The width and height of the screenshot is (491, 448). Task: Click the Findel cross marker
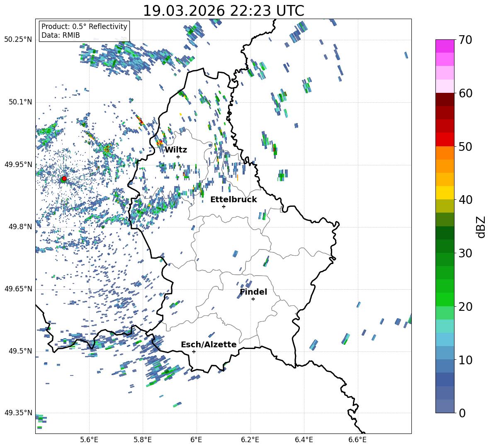253,299
